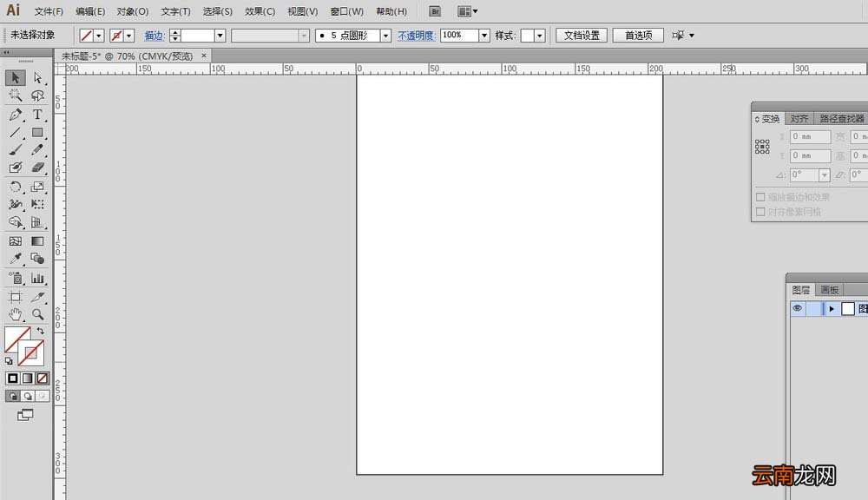Screen dimensions: 868x500
Task: Open stroke weight dropdown arrow
Action: (x=220, y=36)
